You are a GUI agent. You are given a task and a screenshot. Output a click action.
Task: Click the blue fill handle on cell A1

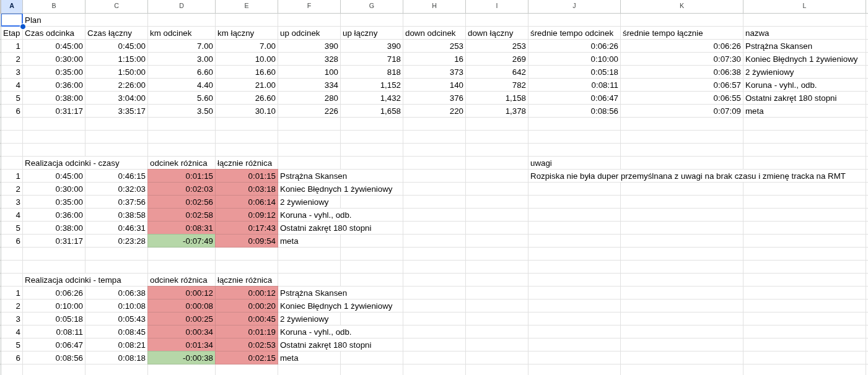coord(23,27)
